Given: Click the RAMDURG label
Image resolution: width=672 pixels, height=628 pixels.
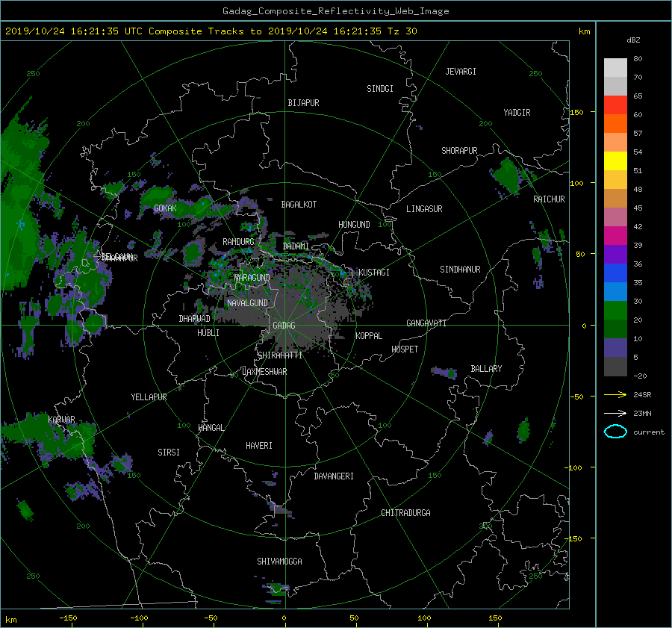Looking at the screenshot, I should [x=238, y=242].
